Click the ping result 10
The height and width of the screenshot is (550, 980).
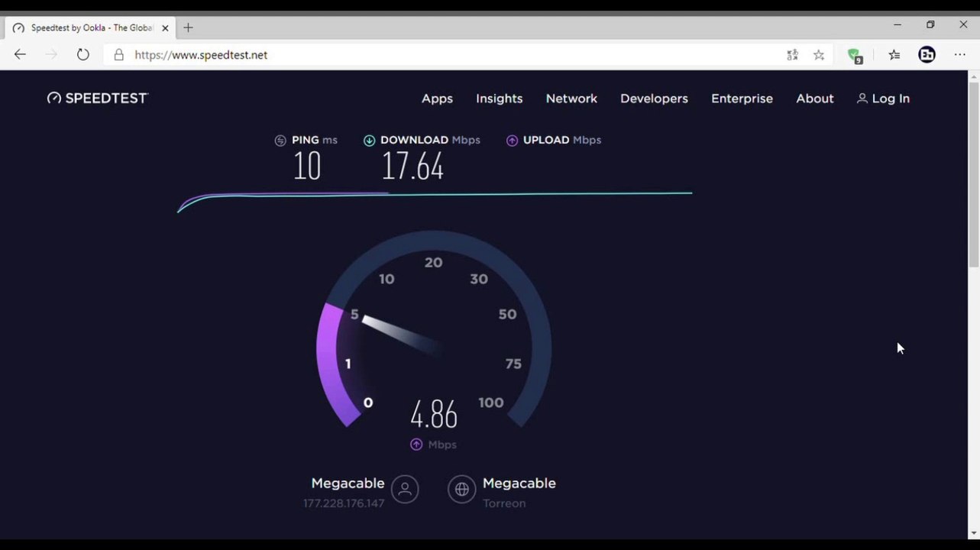(307, 167)
